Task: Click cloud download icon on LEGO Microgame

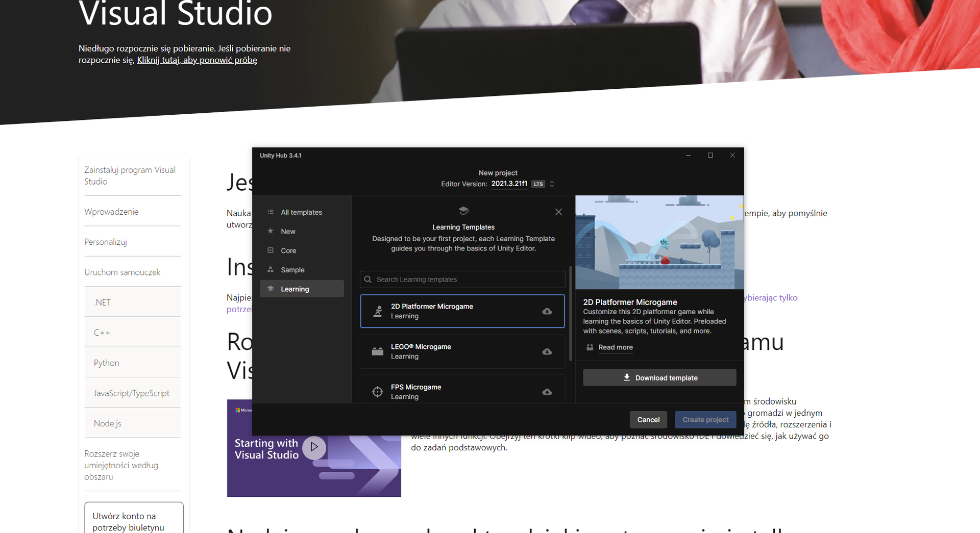Action: [x=547, y=351]
